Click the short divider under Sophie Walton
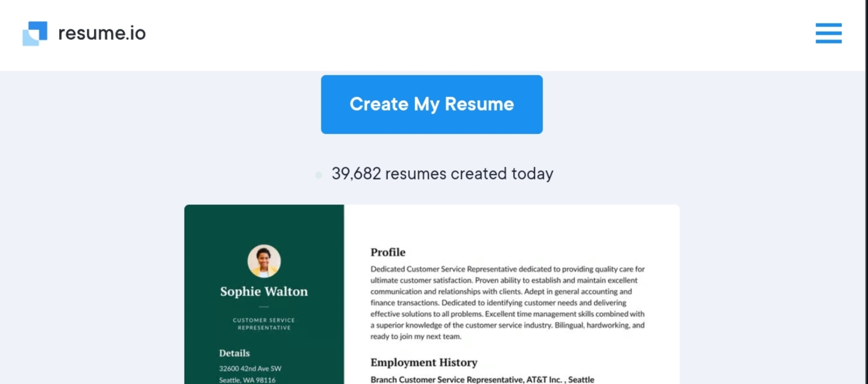Screen dimensions: 868x384 [x=264, y=307]
